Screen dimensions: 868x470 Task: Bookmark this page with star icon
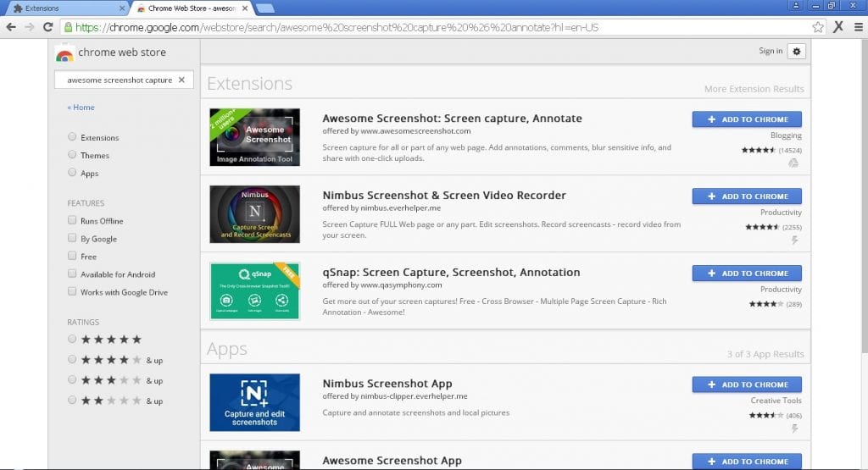pos(817,27)
